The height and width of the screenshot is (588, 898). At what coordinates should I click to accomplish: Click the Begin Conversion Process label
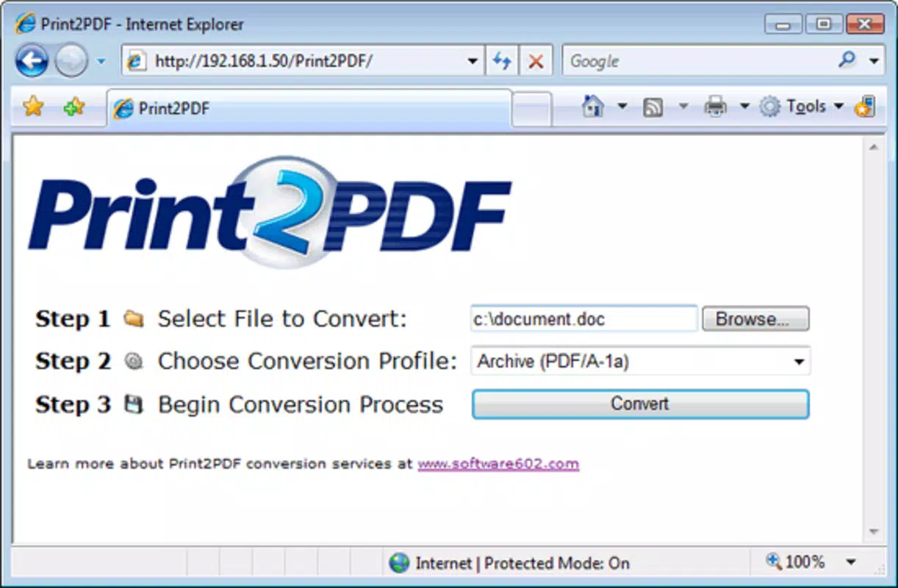pyautogui.click(x=301, y=404)
